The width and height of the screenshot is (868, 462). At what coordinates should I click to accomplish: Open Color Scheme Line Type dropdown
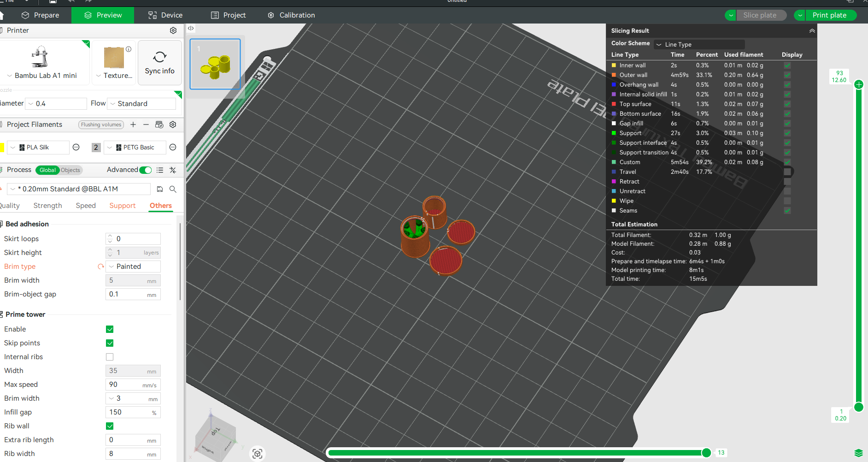(x=699, y=44)
